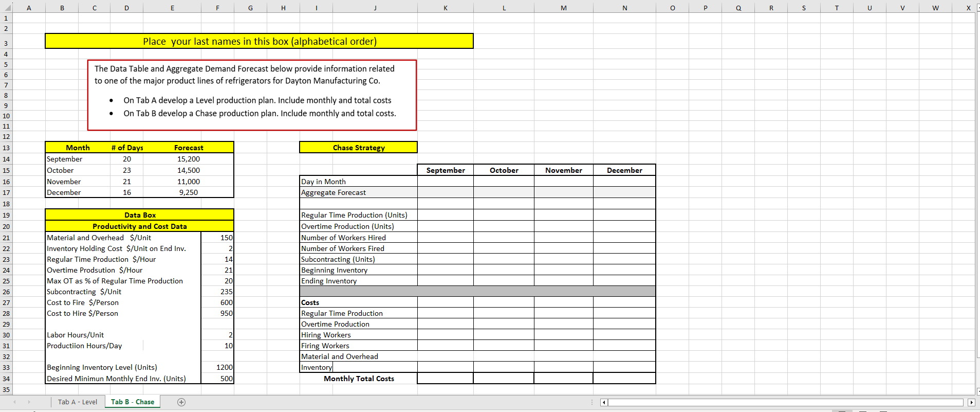Add a new worksheet with plus icon
Image resolution: width=980 pixels, height=412 pixels.
coord(181,402)
